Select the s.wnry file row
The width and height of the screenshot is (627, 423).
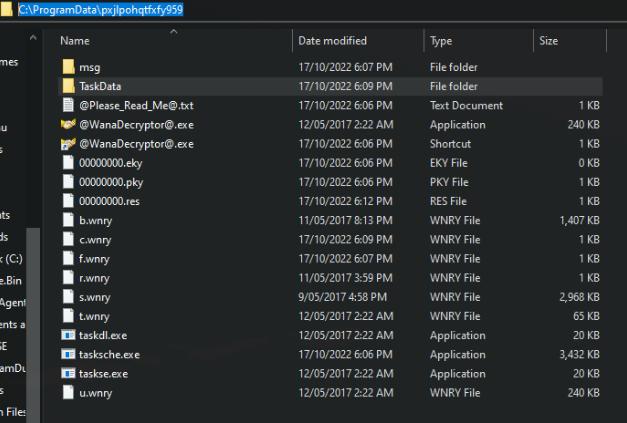[300, 297]
